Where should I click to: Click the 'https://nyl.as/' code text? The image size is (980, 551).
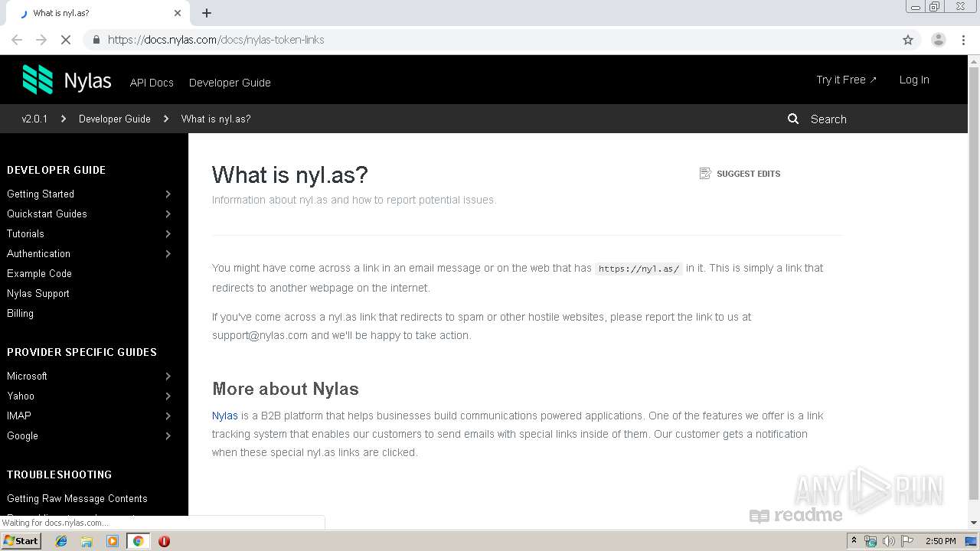coord(639,269)
